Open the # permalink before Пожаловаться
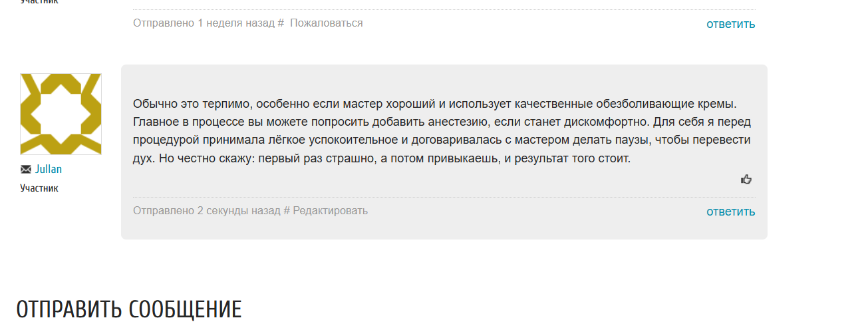Viewport: 868px width, 322px height. click(281, 23)
